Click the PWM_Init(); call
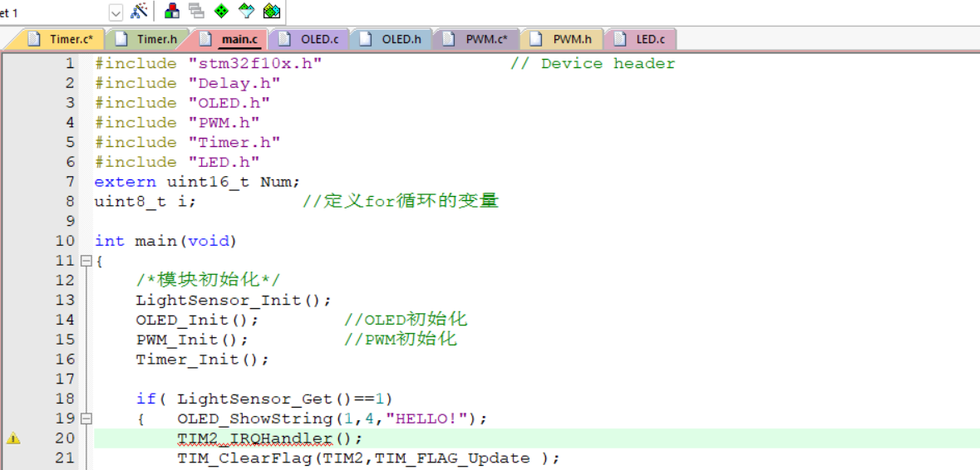This screenshot has height=470, width=980. pyautogui.click(x=193, y=340)
